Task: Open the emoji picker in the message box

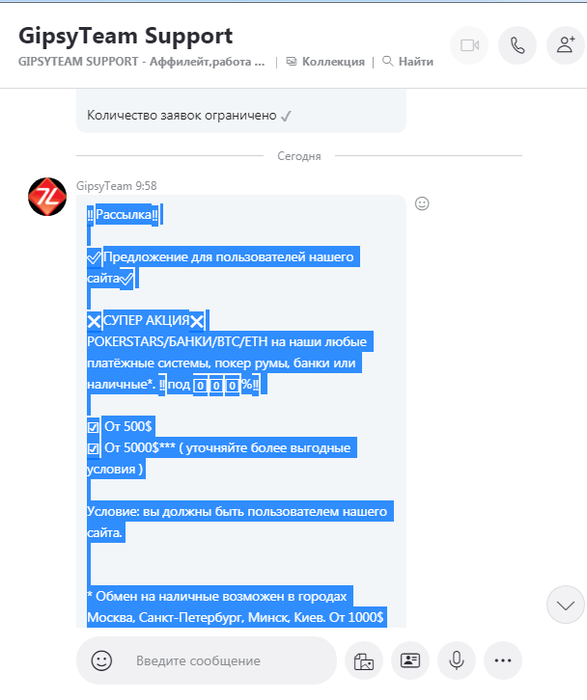Action: tap(101, 660)
